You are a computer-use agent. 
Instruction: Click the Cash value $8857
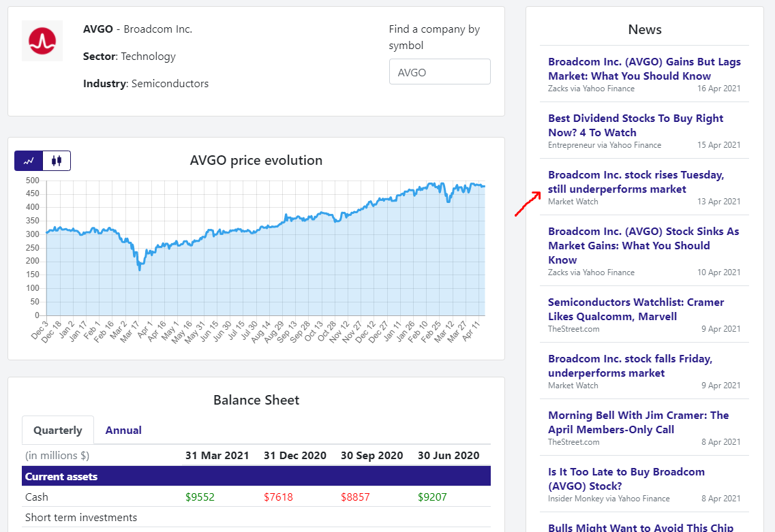tap(355, 497)
